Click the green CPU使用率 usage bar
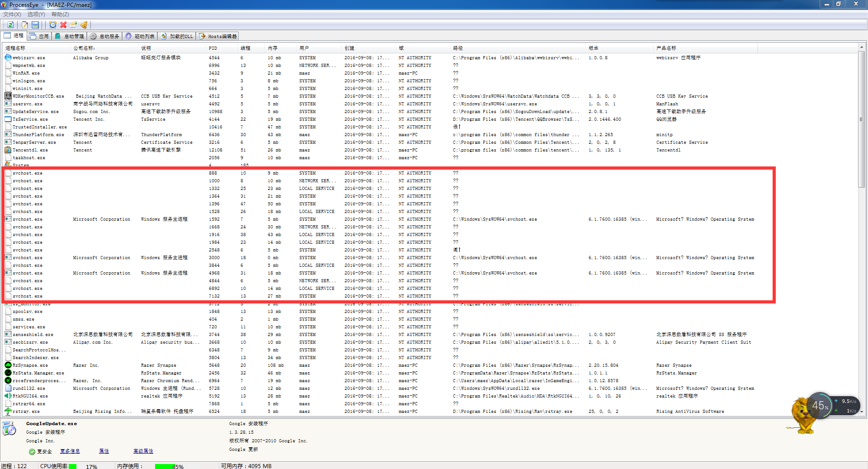 72,466
